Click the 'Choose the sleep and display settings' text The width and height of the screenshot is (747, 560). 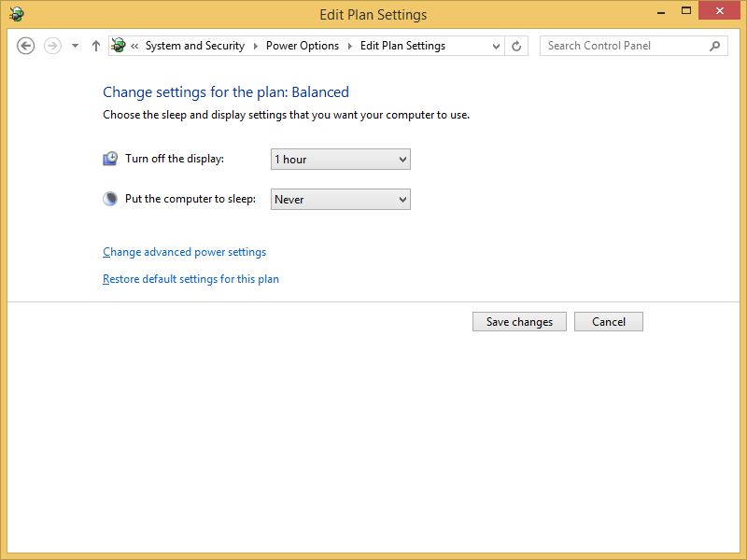pos(287,115)
